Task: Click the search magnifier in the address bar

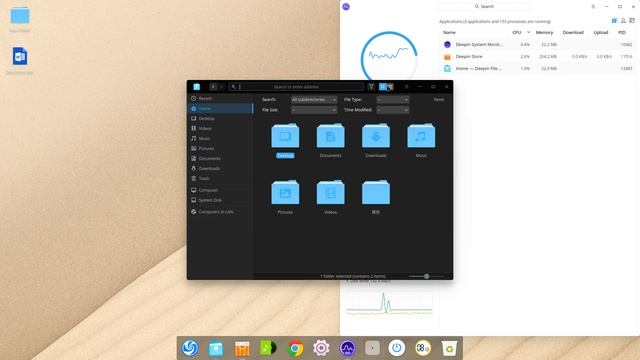Action: 233,87
